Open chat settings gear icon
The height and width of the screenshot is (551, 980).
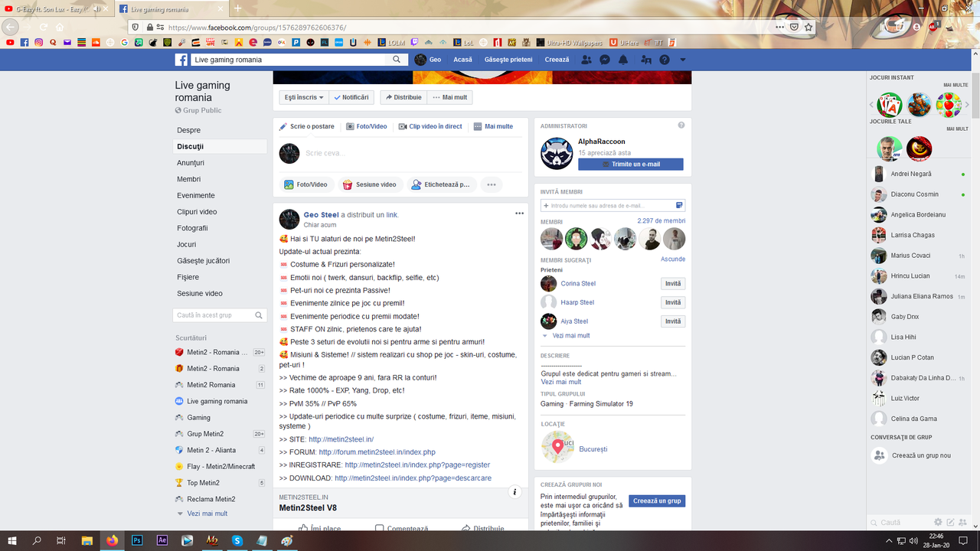938,522
